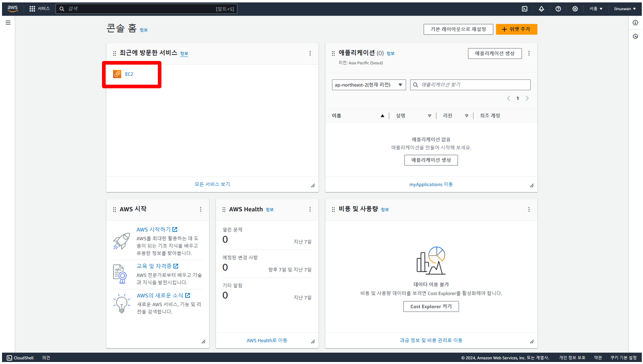
Task: Click page number 1 in Applications pagination
Action: [518, 98]
